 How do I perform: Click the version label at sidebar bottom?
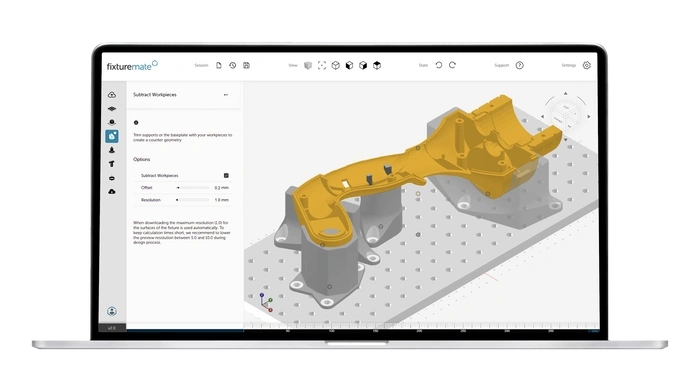pyautogui.click(x=112, y=328)
